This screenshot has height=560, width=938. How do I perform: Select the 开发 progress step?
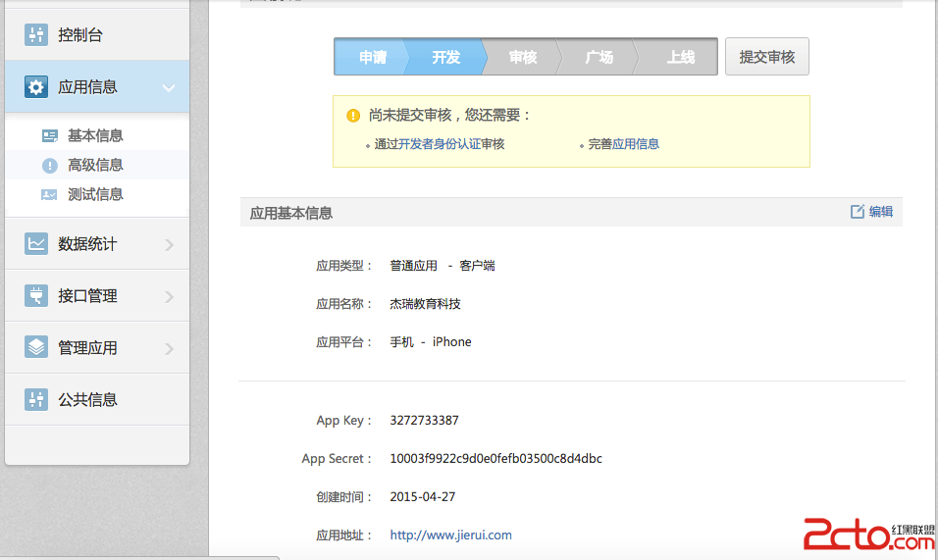pos(446,58)
